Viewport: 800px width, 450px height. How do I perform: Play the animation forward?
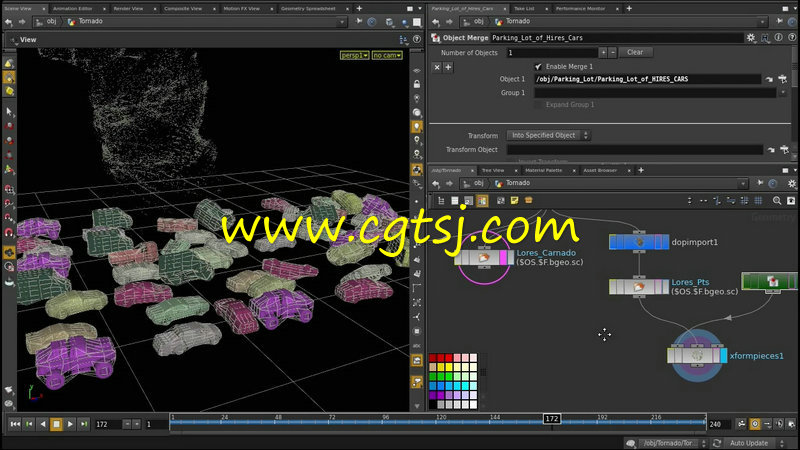pyautogui.click(x=70, y=424)
